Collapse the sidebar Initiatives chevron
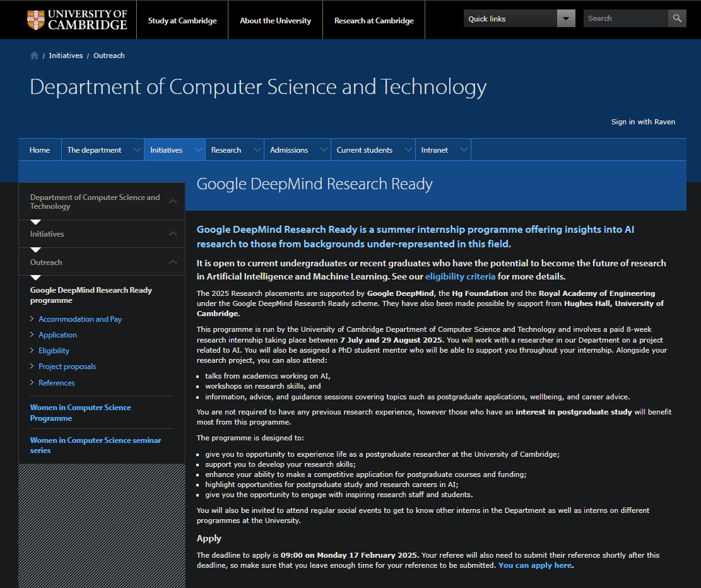Image resolution: width=701 pixels, height=588 pixels. click(x=173, y=234)
